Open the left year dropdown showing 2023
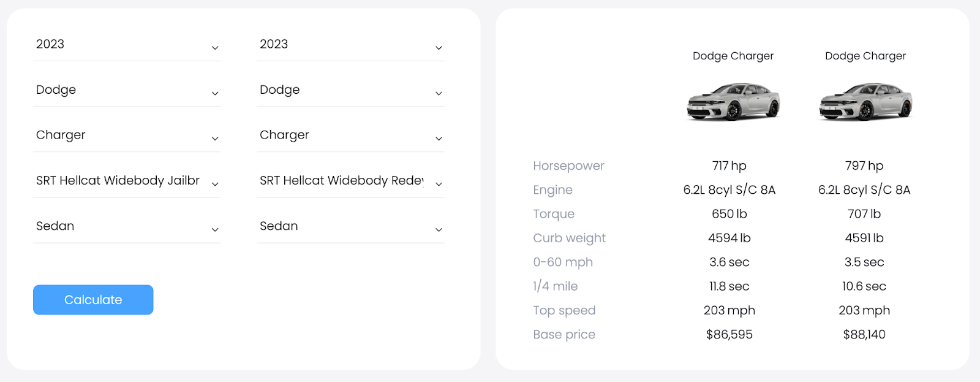The height and width of the screenshot is (382, 980). 126,45
